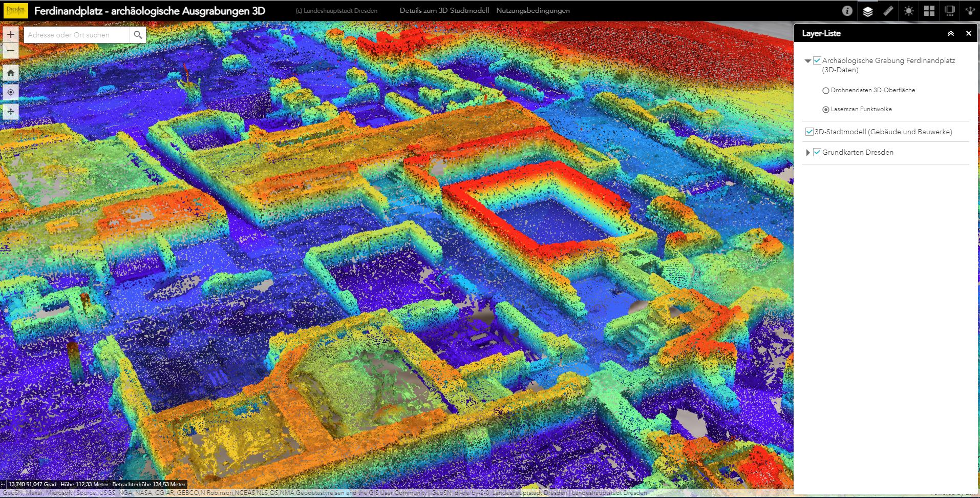
Task: Open the slides widget in the header
Action: [x=949, y=11]
